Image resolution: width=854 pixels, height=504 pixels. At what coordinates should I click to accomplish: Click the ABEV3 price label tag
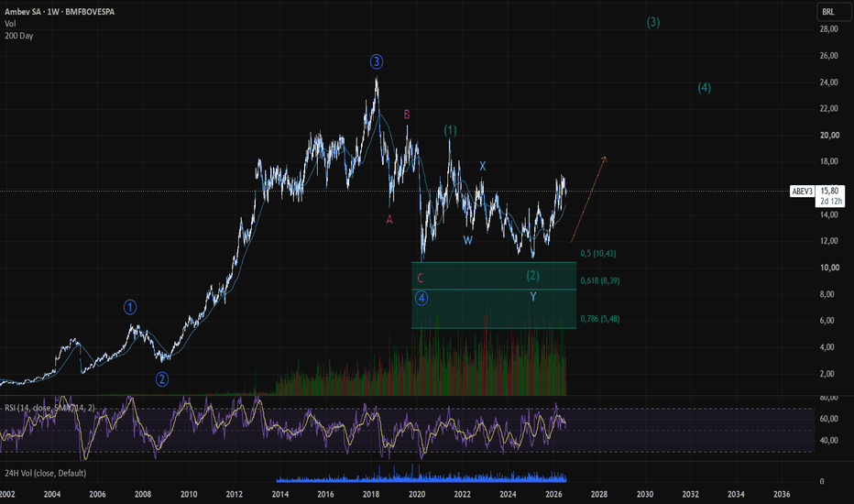click(803, 192)
